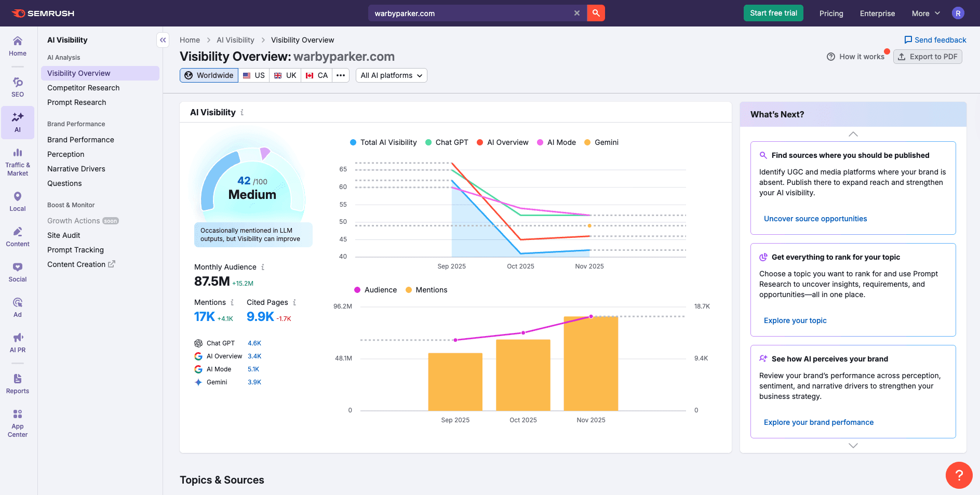Select the US region filter

[254, 75]
